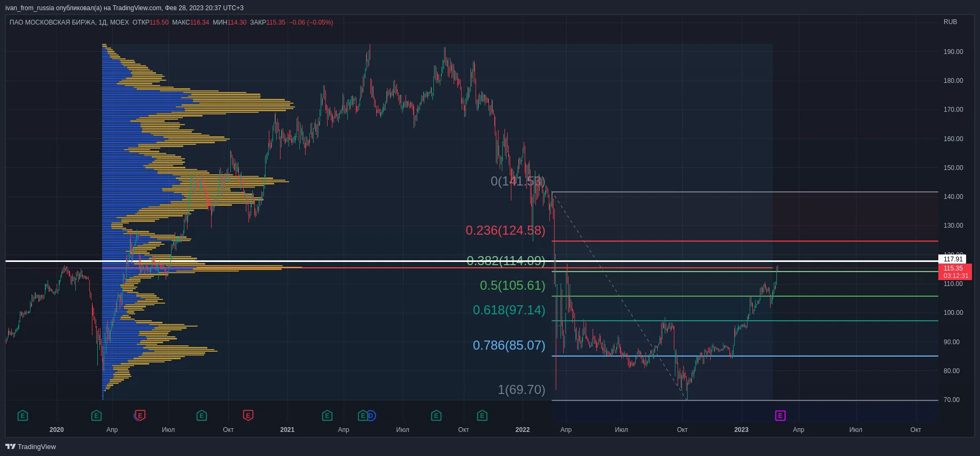Click the Fibonacci 0(141.53) level label
This screenshot has width=980, height=456.
click(518, 181)
